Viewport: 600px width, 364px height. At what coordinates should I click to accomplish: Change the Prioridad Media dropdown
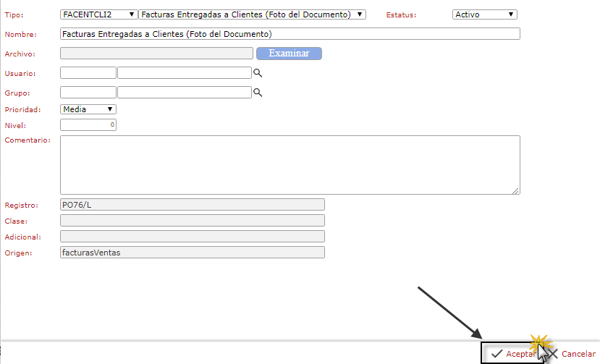pyautogui.click(x=88, y=109)
